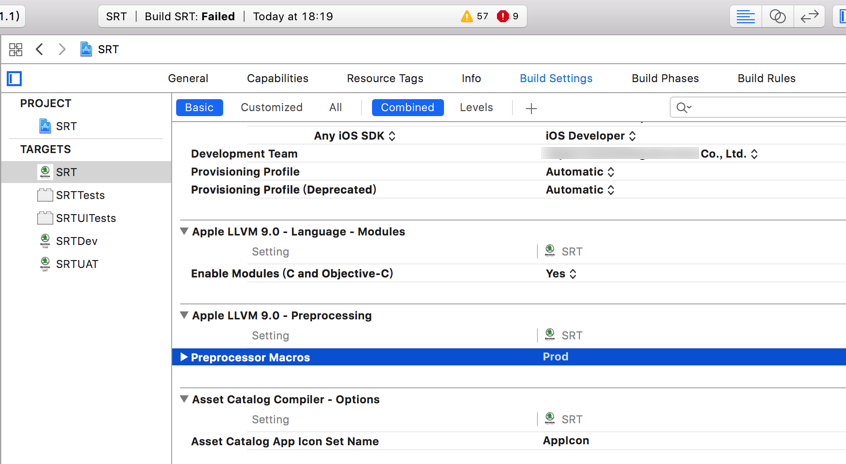The image size is (846, 464).
Task: Open the Assistant editor view
Action: click(x=777, y=16)
